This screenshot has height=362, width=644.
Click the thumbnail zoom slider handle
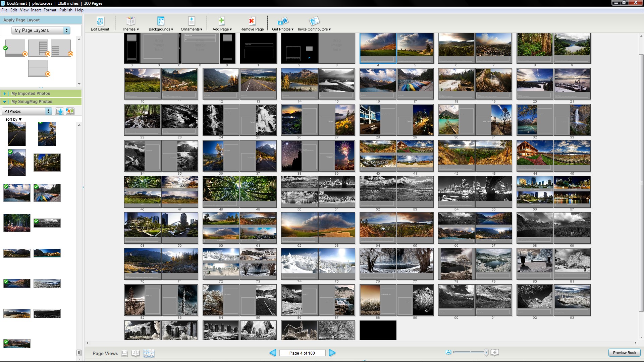pos(486,352)
